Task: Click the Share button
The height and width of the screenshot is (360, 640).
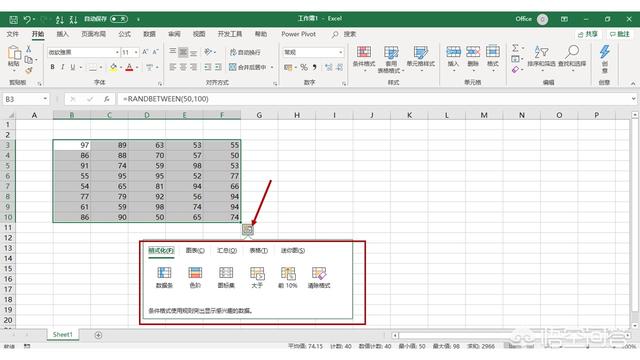Action: coord(588,34)
